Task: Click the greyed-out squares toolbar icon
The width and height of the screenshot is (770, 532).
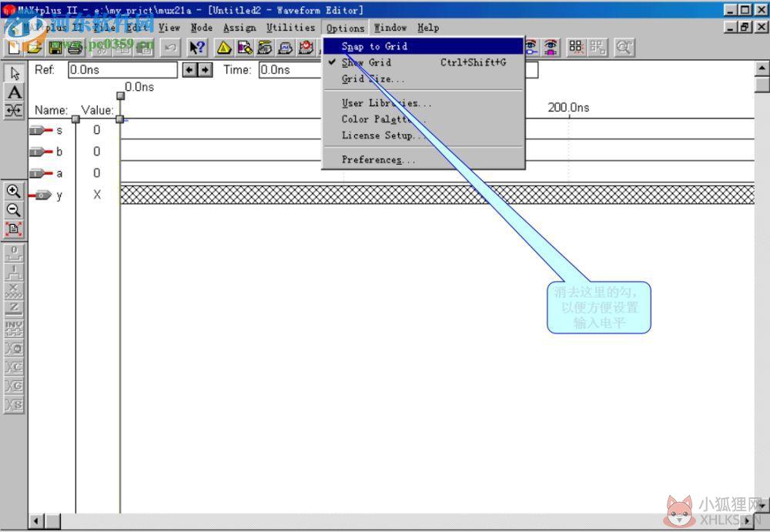Action: [598, 48]
